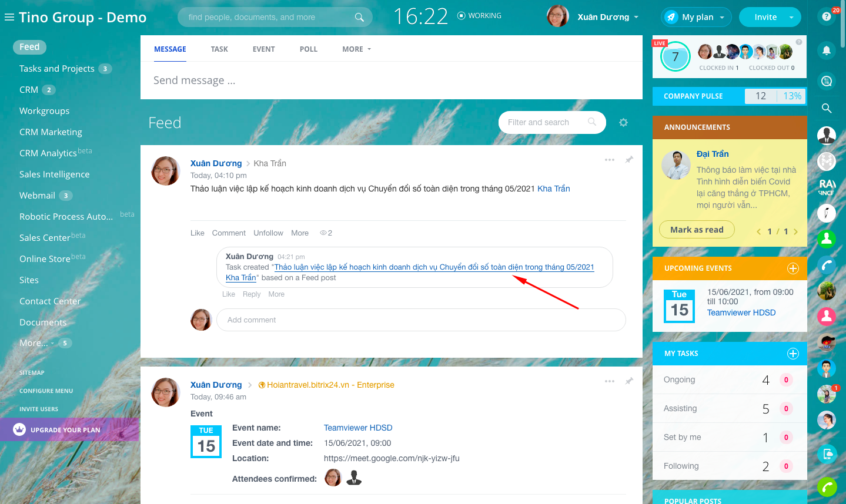Open Workgroups in left menu
This screenshot has height=504, width=846.
click(44, 111)
